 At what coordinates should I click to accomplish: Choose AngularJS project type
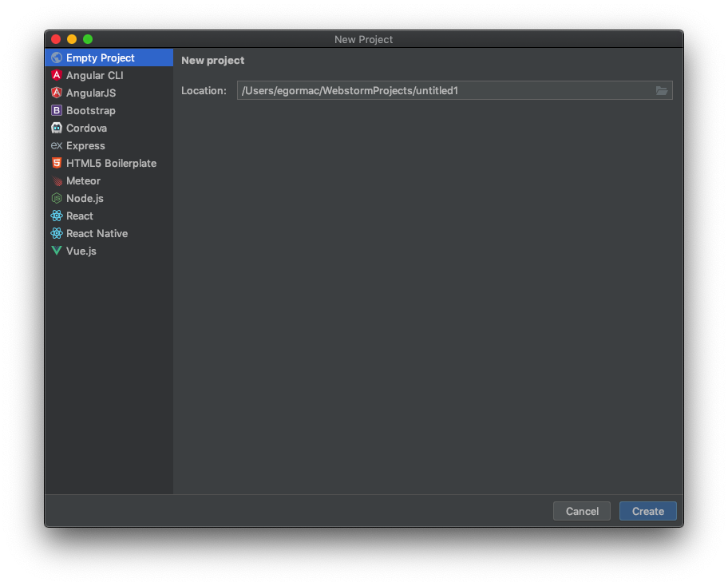pos(109,93)
